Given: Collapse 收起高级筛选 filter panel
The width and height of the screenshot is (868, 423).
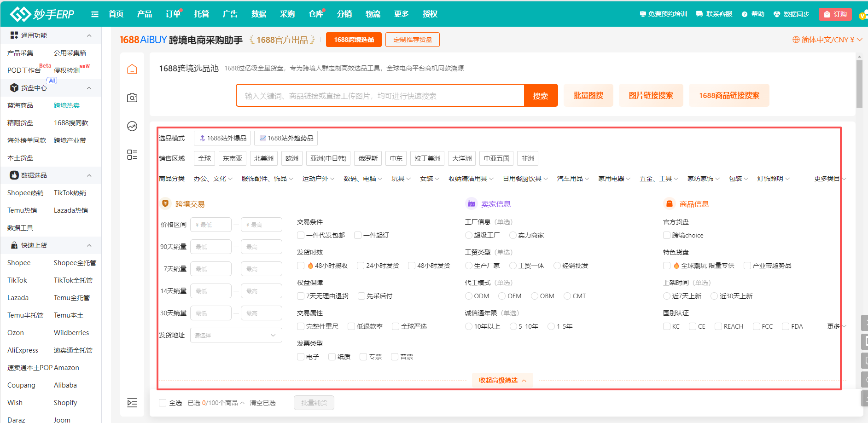Looking at the screenshot, I should click(x=502, y=380).
